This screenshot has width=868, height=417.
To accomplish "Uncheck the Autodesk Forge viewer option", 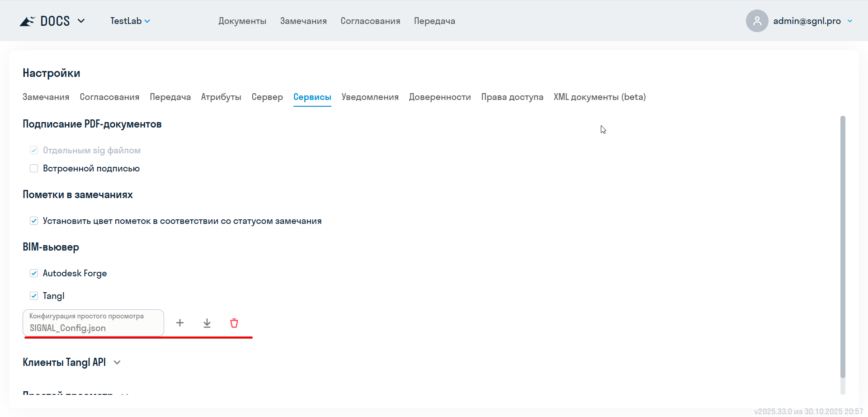I will click(x=33, y=273).
